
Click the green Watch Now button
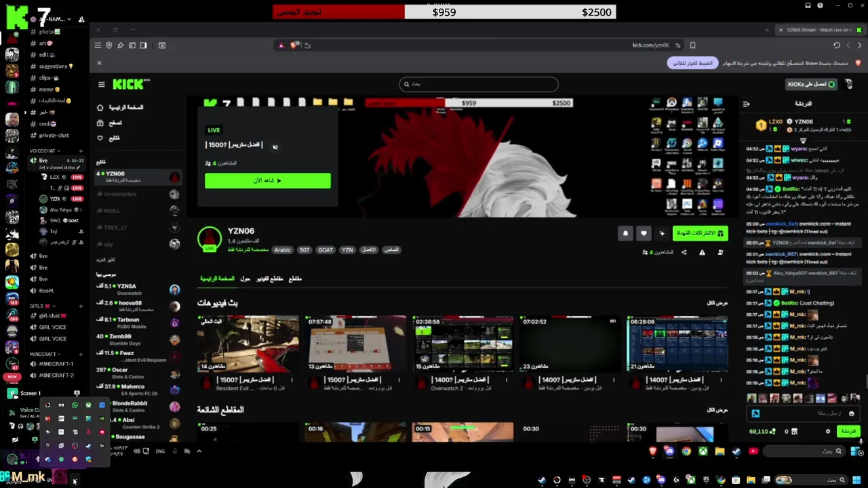click(x=268, y=180)
